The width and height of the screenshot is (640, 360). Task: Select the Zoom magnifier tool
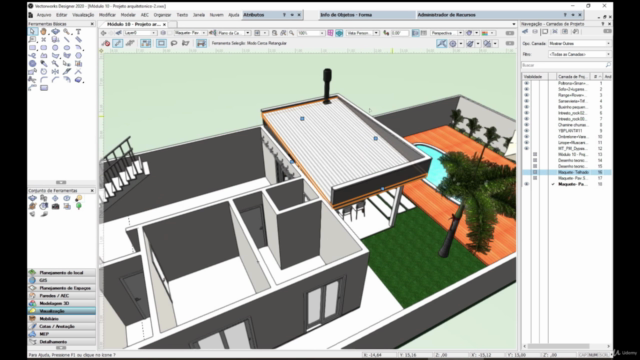pyautogui.click(x=67, y=32)
